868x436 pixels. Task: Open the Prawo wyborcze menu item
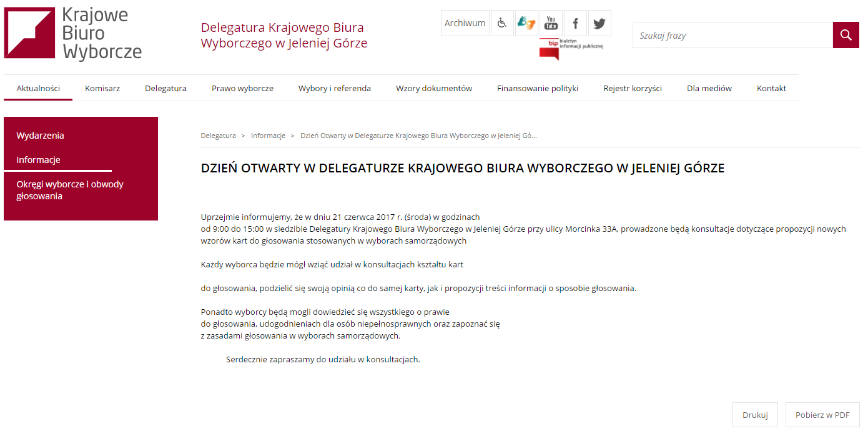(x=242, y=88)
